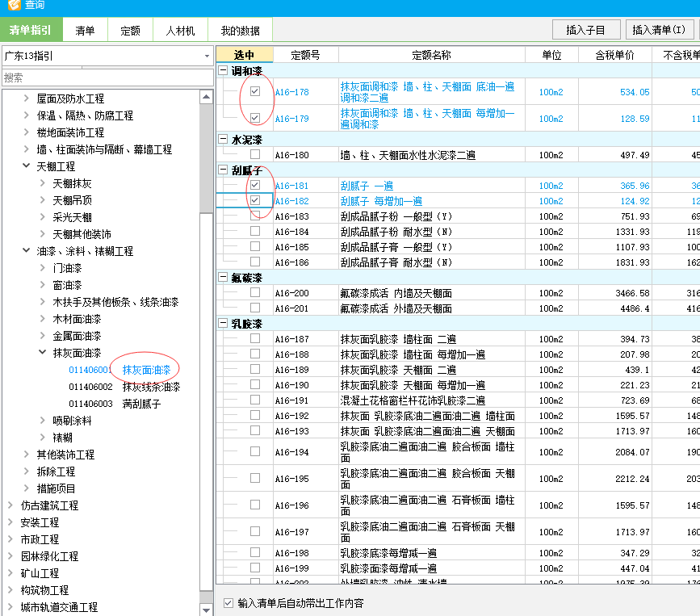Collapse the 刮腻子 group

click(x=223, y=170)
